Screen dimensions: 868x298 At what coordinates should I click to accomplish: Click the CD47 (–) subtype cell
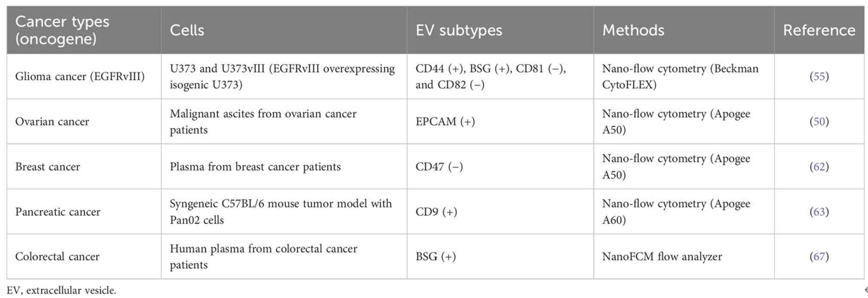coord(439,167)
